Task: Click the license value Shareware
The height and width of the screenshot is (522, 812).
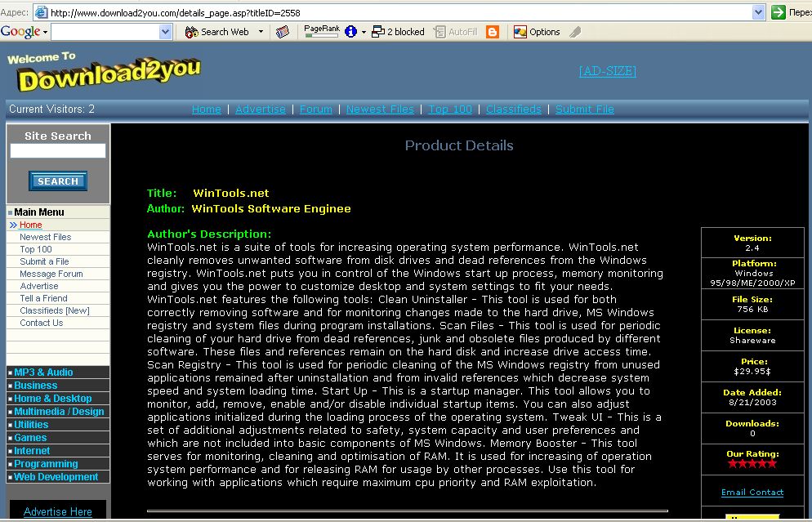Action: click(x=752, y=340)
